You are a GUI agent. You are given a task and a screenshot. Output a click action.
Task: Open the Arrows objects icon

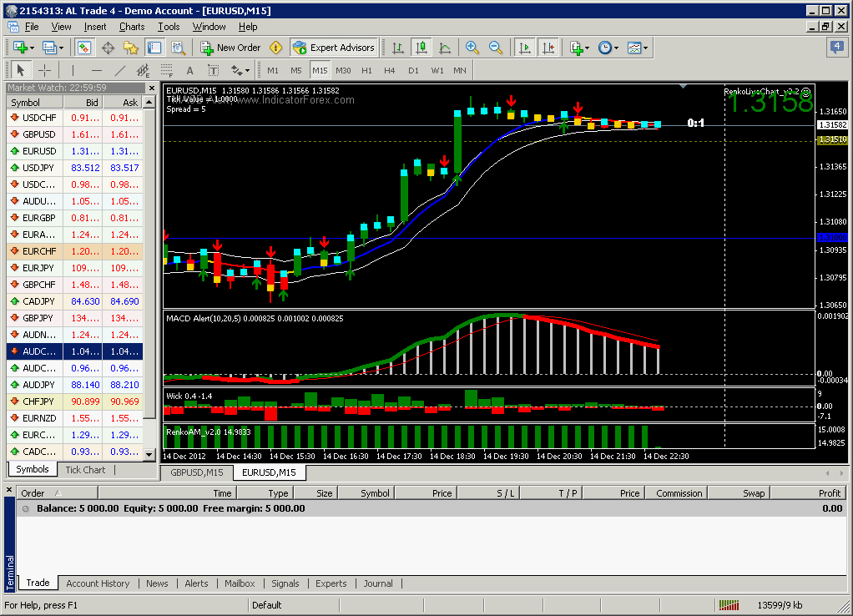click(236, 70)
